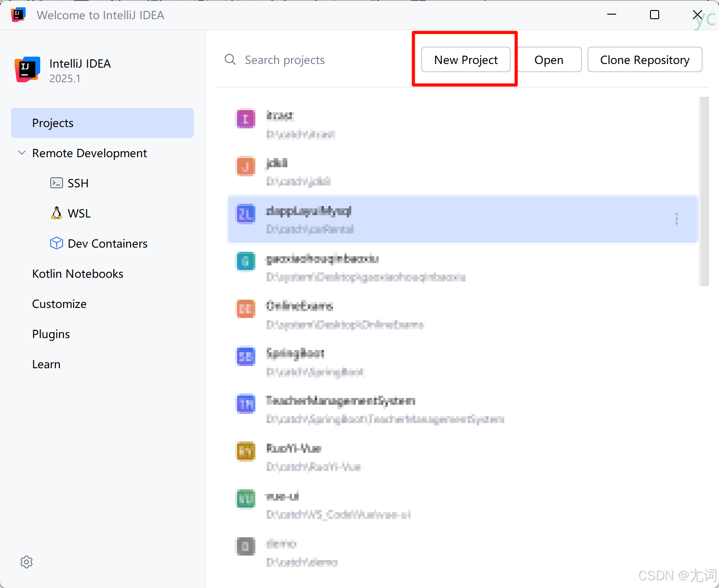Select Projects in the sidebar
This screenshot has width=719, height=588.
[x=102, y=123]
